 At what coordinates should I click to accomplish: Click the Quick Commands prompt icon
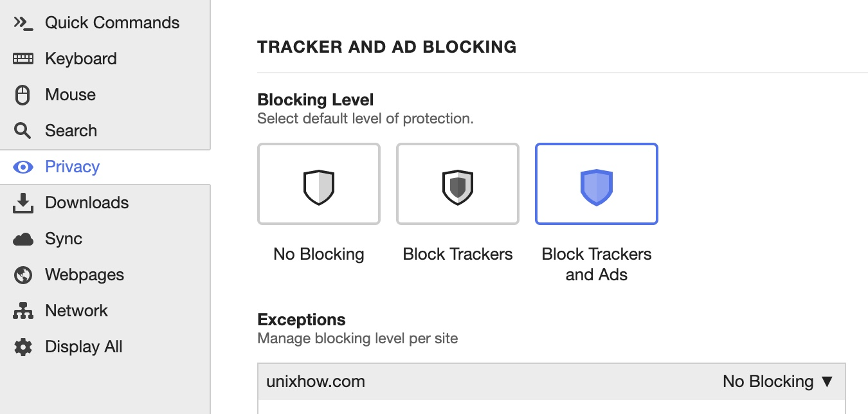(23, 23)
